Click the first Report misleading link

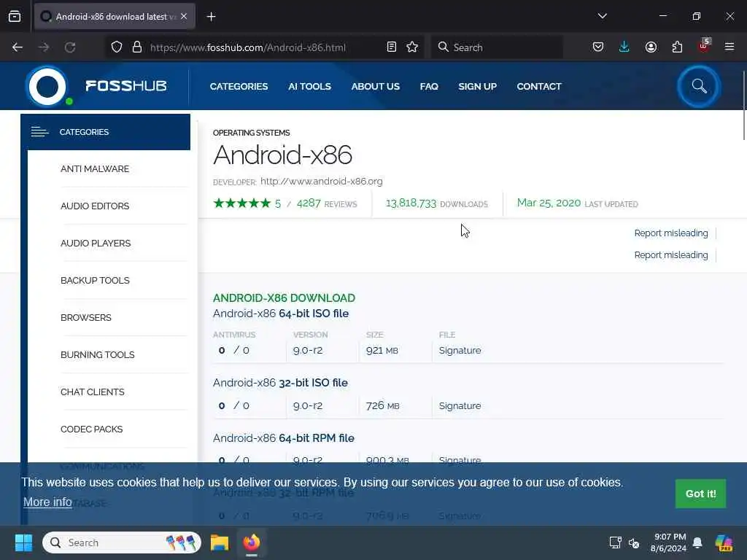671,233
